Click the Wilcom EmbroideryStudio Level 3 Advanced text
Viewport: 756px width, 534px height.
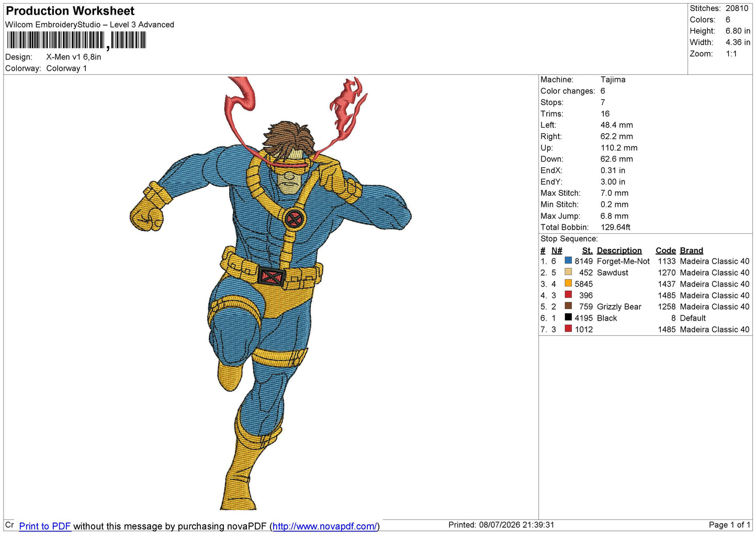click(89, 25)
